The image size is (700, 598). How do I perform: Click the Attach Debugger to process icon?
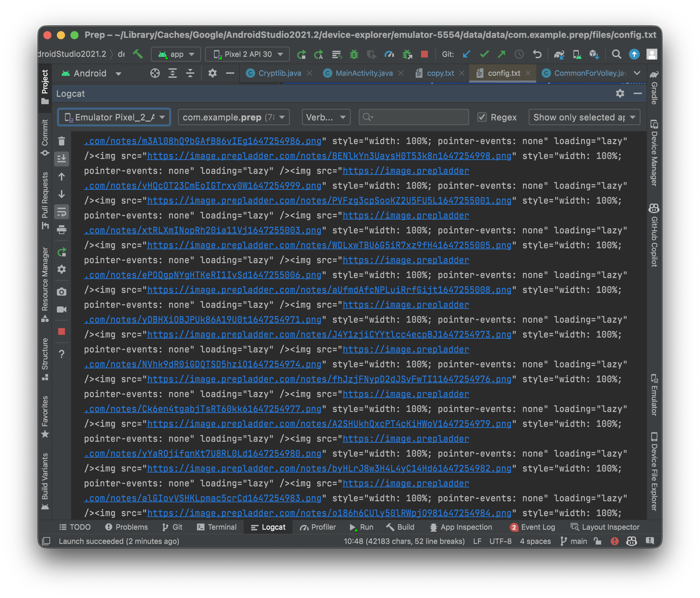(407, 54)
